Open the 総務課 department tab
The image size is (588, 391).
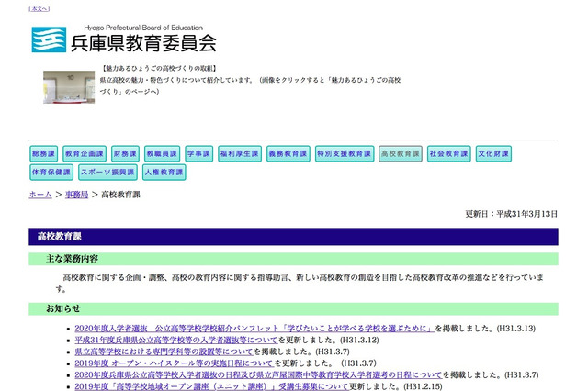tap(43, 153)
